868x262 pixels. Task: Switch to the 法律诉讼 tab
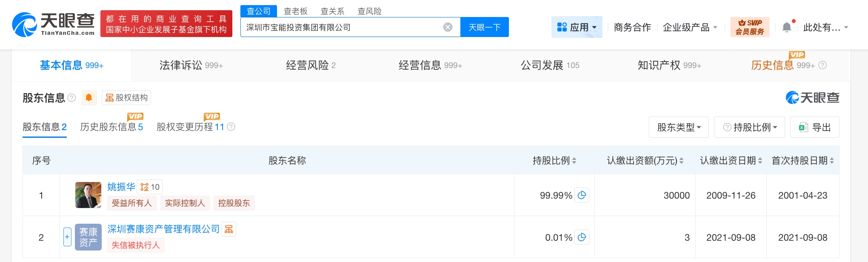tap(191, 65)
